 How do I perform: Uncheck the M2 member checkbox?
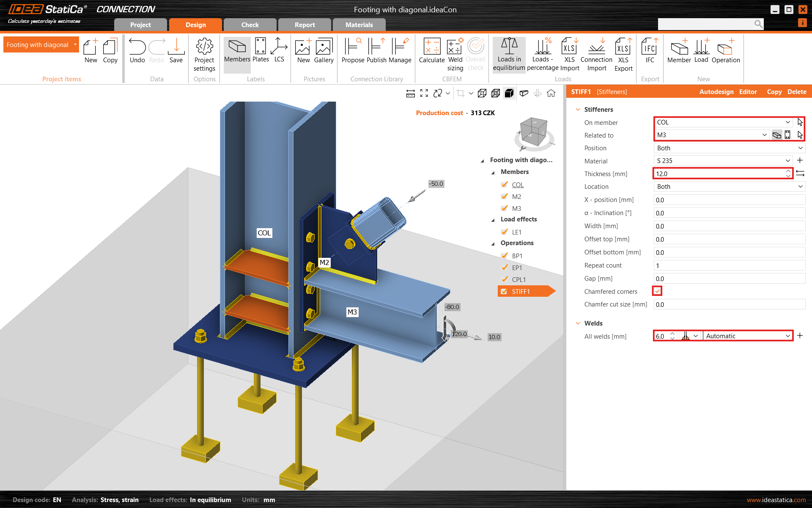(504, 196)
